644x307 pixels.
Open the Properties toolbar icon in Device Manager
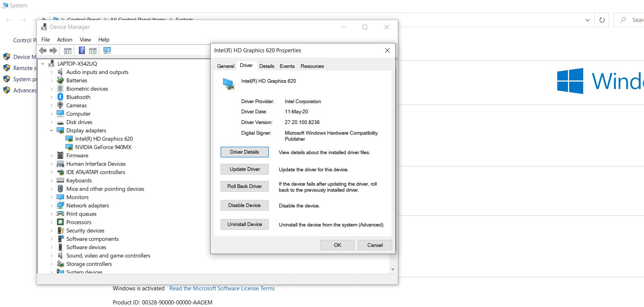pyautogui.click(x=67, y=51)
